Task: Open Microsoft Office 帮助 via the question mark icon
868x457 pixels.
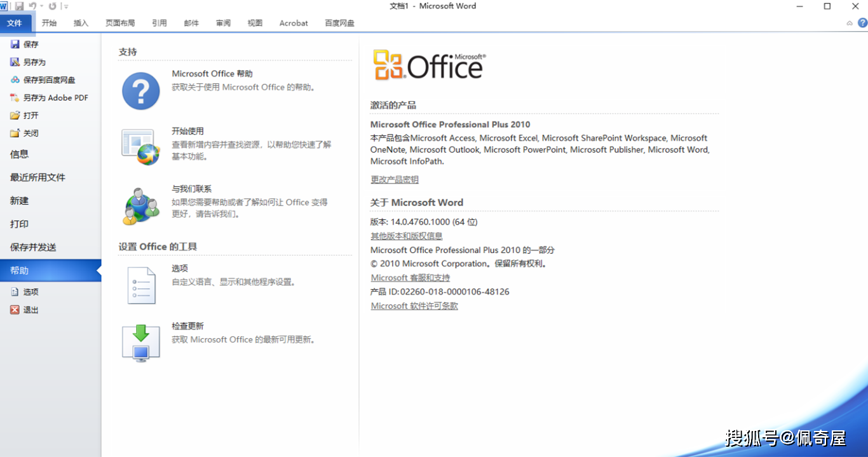Action: (x=140, y=90)
